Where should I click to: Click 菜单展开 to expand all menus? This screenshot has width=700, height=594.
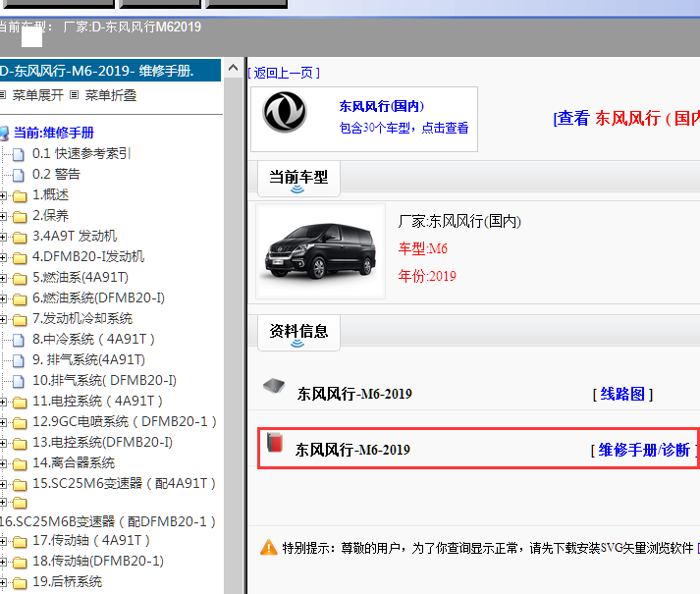(x=38, y=95)
